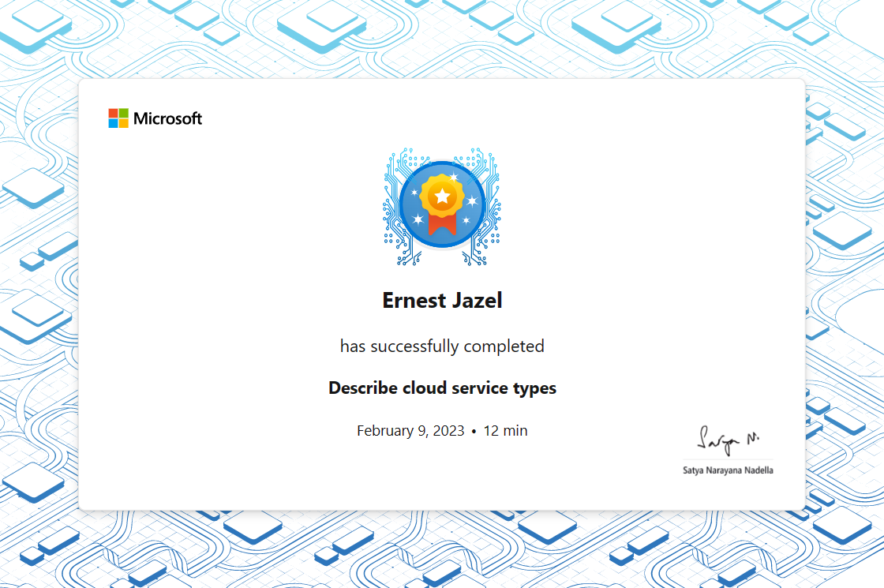Image resolution: width=884 pixels, height=588 pixels.
Task: Click the "12 min" duration text
Action: click(x=505, y=431)
